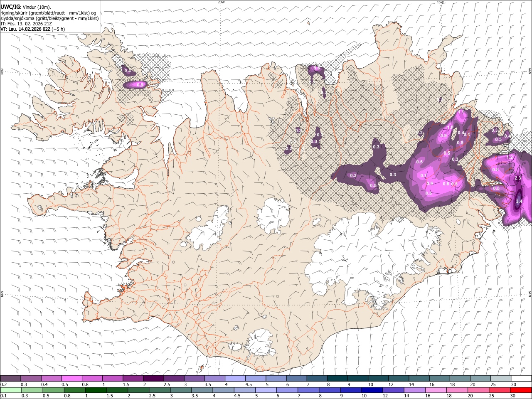532x399 pixels.
Task: Select the 1.0 value label in the pink area
Action: pyautogui.click(x=450, y=128)
